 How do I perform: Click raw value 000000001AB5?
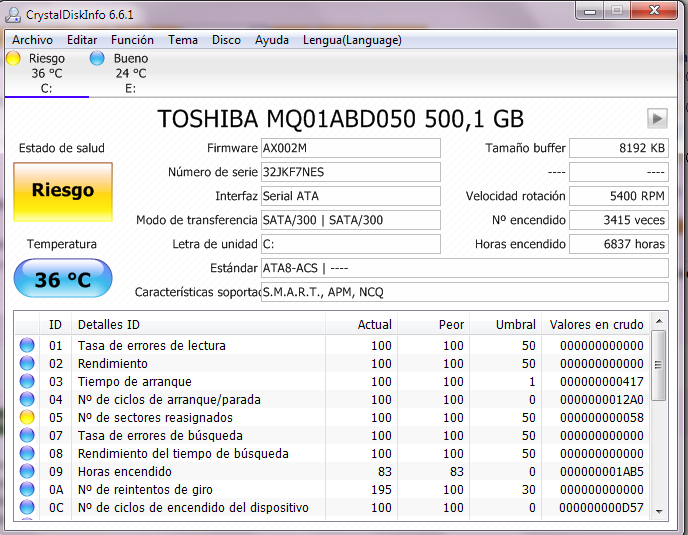[x=602, y=471]
